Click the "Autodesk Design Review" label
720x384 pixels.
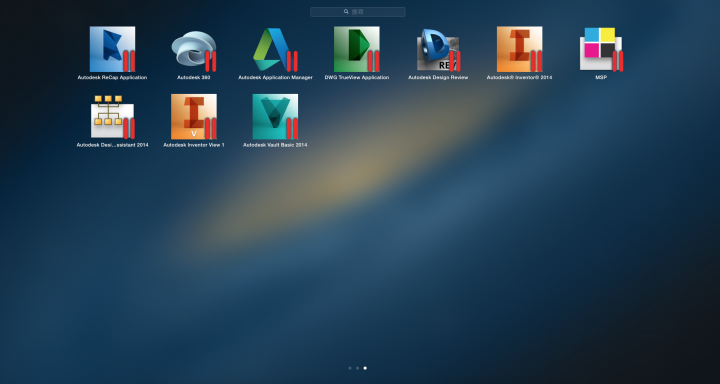(438, 78)
